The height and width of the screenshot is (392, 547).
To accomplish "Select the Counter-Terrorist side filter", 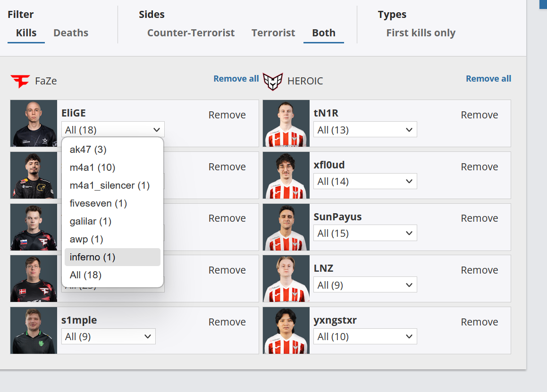I will tap(191, 33).
